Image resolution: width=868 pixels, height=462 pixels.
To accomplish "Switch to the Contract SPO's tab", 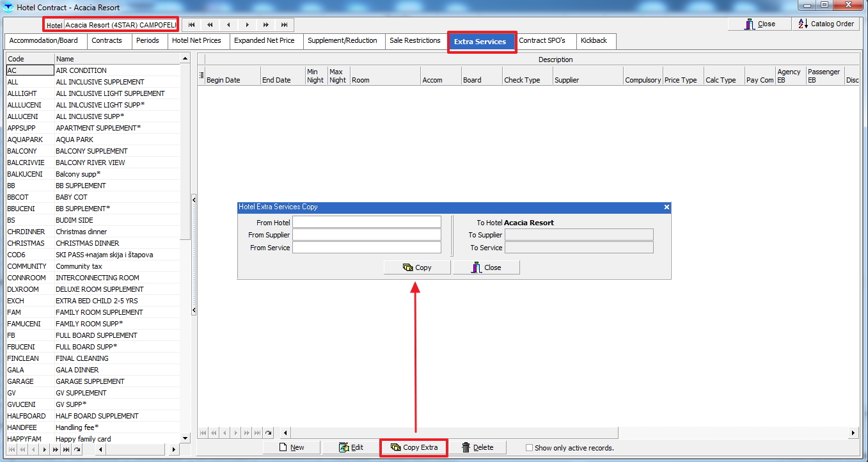I will coord(542,40).
